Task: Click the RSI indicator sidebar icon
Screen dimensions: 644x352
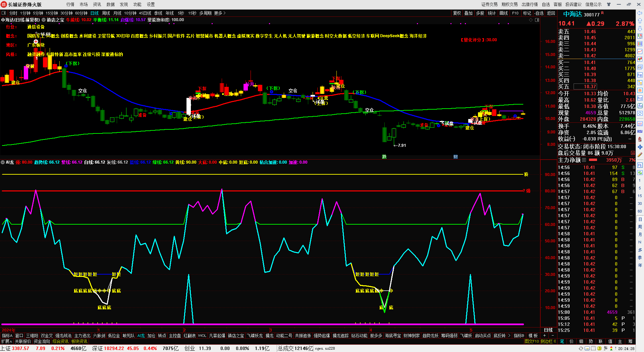Action: pyautogui.click(x=640, y=131)
